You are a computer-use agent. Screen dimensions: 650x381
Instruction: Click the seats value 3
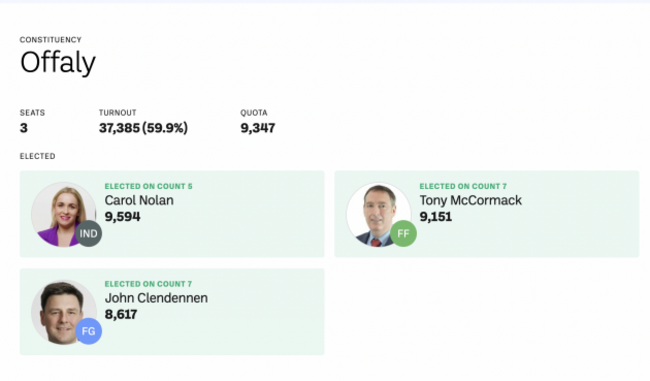[24, 128]
